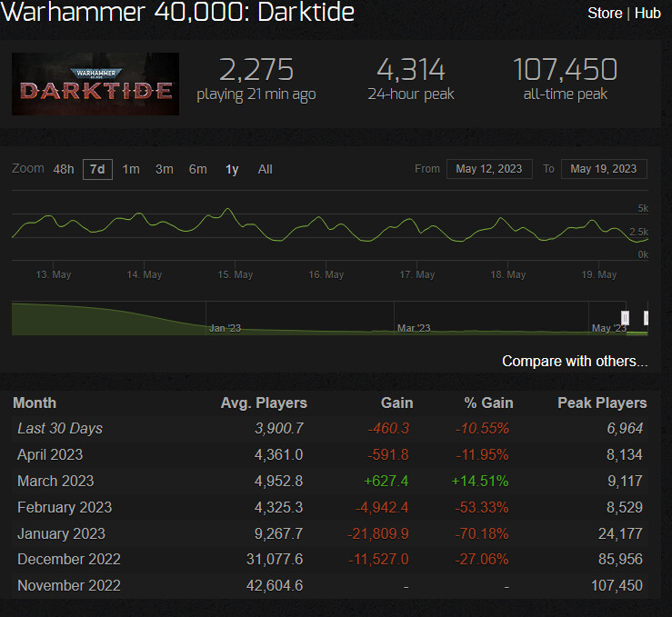Set chart zoom to 3m
Viewport: 672px width, 617px height.
click(x=165, y=170)
